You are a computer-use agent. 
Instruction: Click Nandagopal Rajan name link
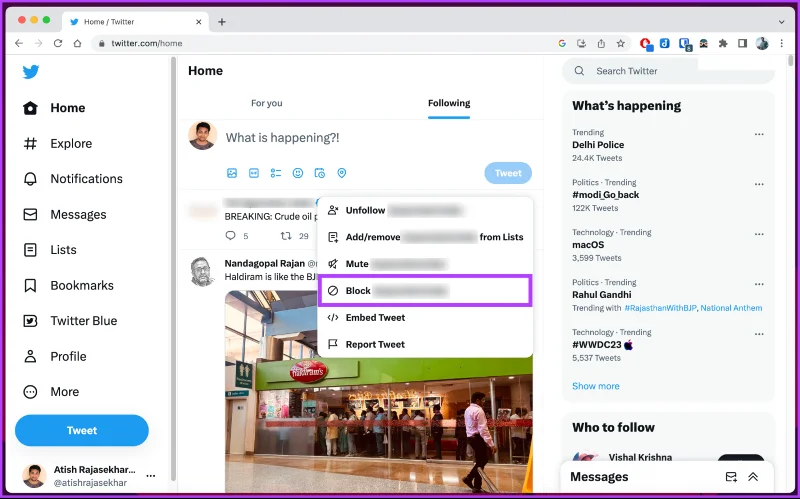click(x=264, y=263)
